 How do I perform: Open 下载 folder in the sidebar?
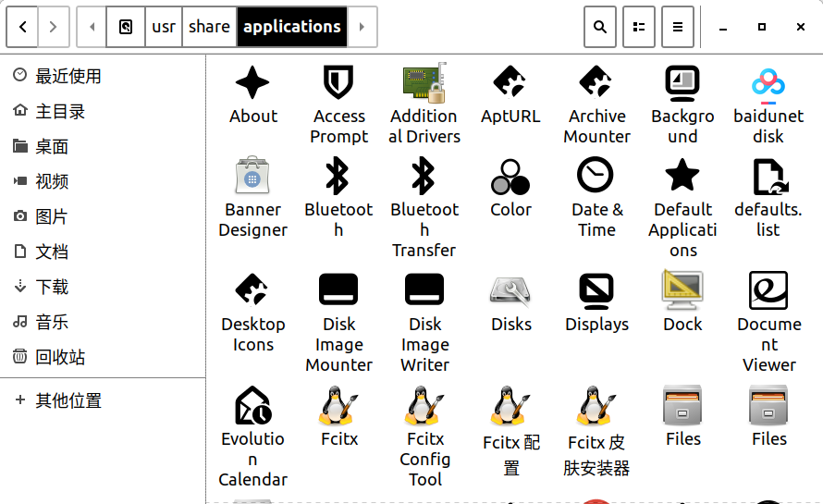pyautogui.click(x=103, y=288)
